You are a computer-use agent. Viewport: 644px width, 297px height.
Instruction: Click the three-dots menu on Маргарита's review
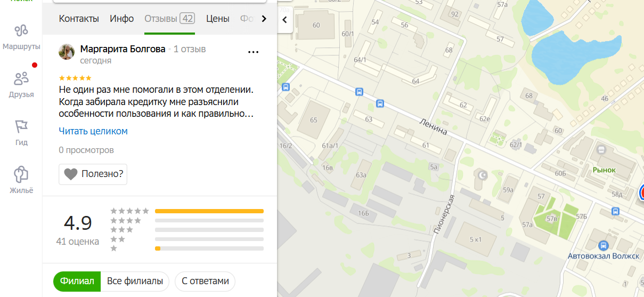pyautogui.click(x=254, y=52)
